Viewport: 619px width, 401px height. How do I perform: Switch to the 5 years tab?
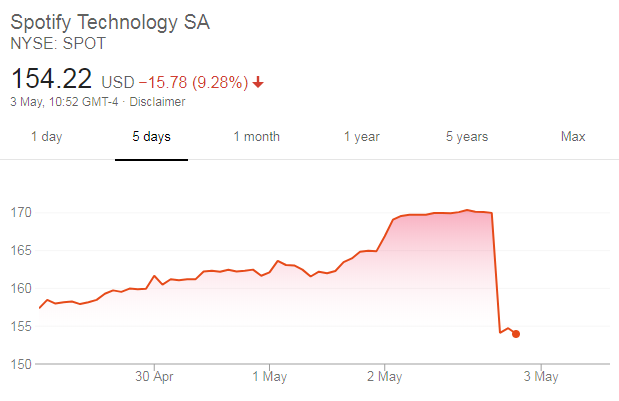click(468, 137)
